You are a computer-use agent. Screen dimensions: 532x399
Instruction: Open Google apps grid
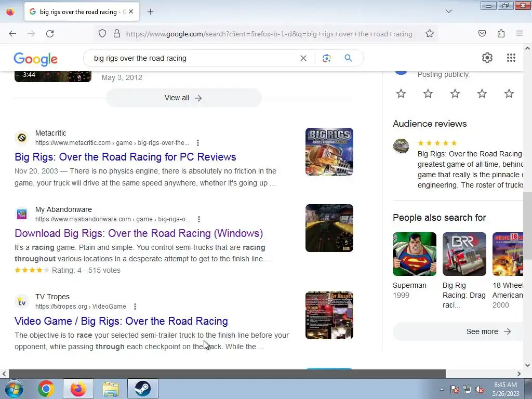[511, 58]
